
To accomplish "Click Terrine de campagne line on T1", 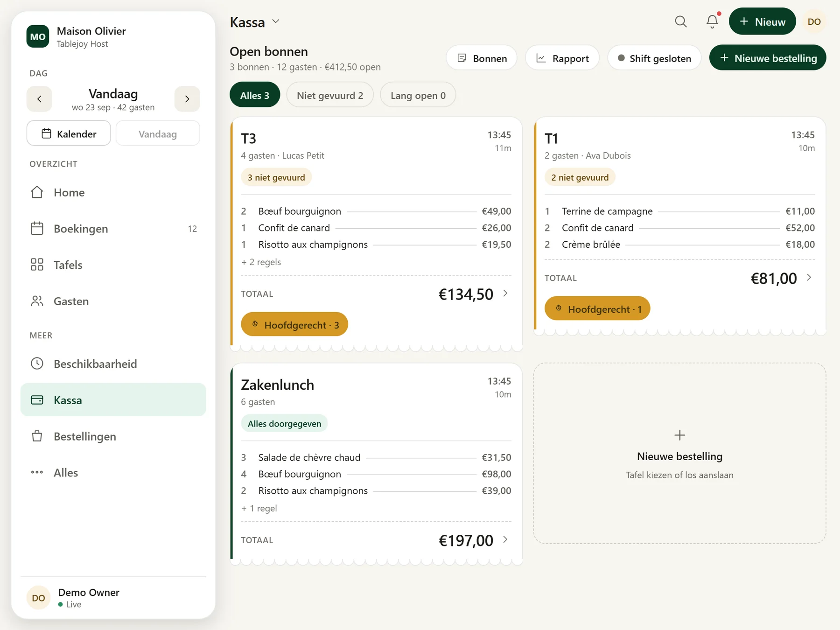I will (x=680, y=211).
